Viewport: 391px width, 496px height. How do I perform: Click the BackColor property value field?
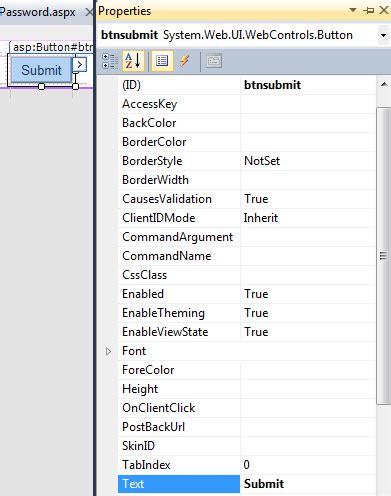point(308,123)
